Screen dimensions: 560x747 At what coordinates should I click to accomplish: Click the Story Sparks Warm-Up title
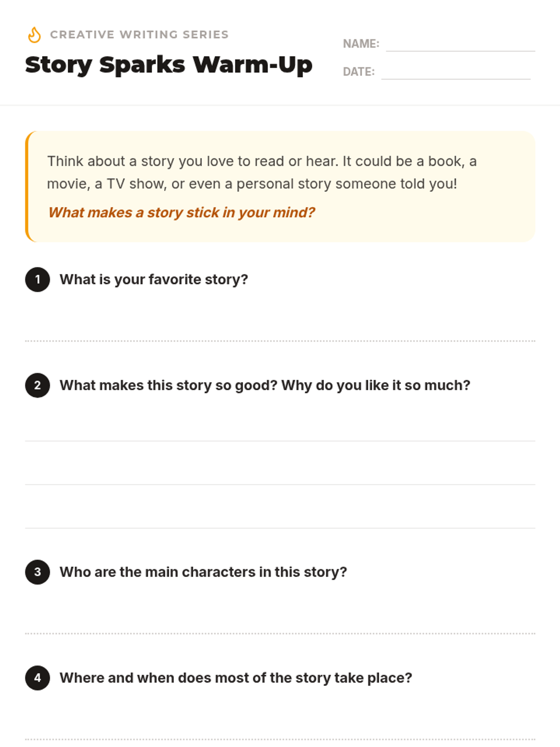tap(168, 65)
